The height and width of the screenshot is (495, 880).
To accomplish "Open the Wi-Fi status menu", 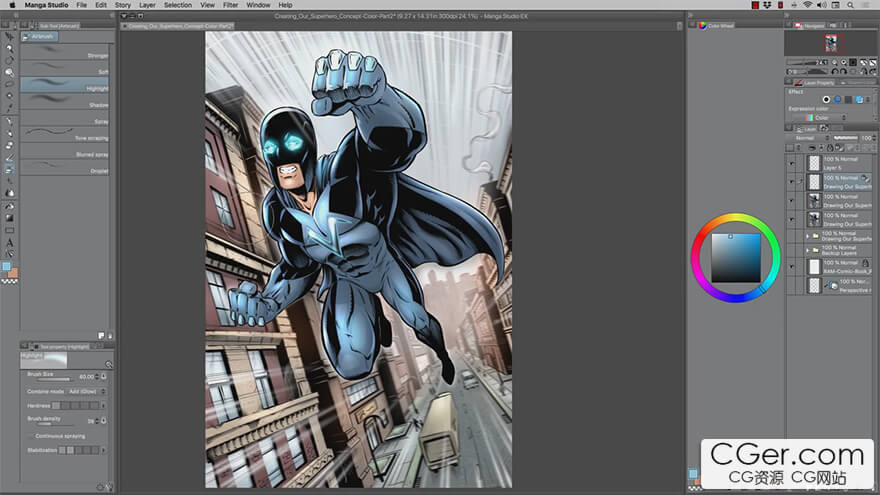I will 807,5.
